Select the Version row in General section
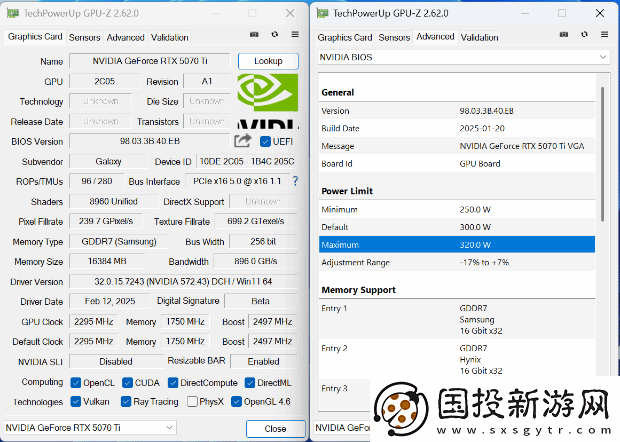The width and height of the screenshot is (620, 442). point(457,111)
